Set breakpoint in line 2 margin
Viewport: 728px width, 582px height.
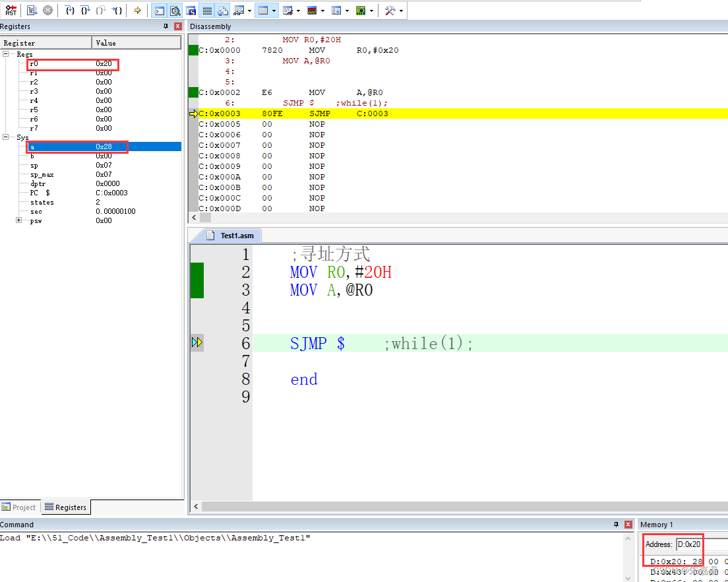click(x=197, y=272)
